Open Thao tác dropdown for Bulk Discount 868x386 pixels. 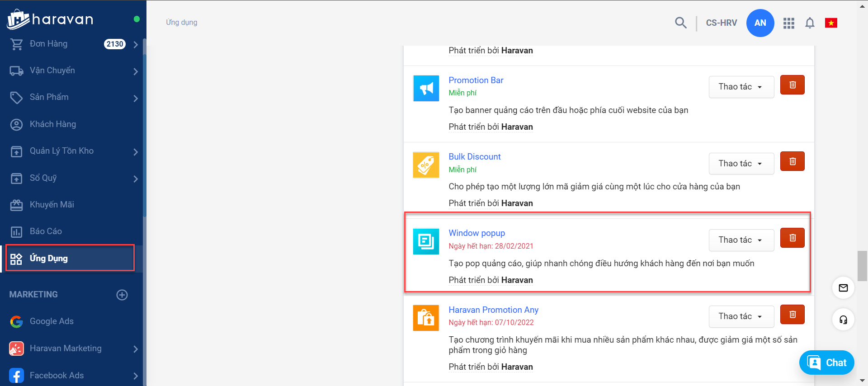(x=741, y=164)
